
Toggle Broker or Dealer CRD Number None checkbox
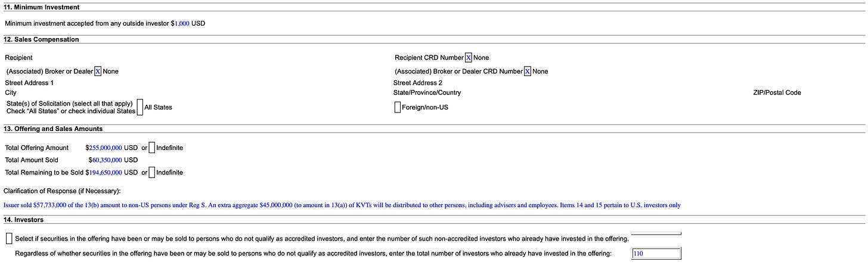pos(528,71)
